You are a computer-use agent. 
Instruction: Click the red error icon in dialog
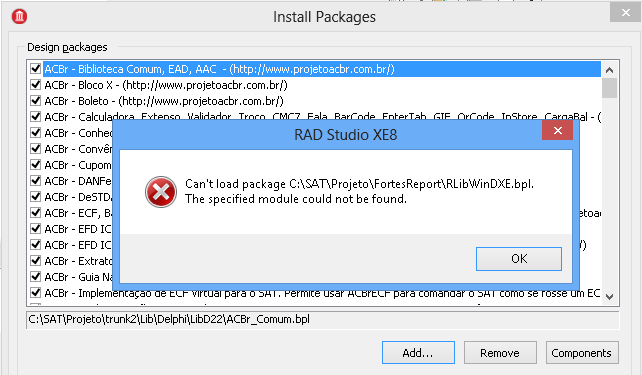click(x=161, y=192)
